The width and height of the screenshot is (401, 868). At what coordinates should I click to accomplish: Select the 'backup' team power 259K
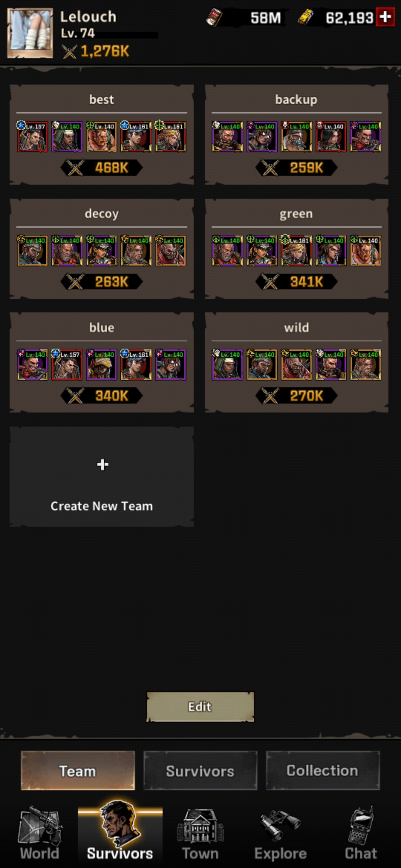click(296, 168)
